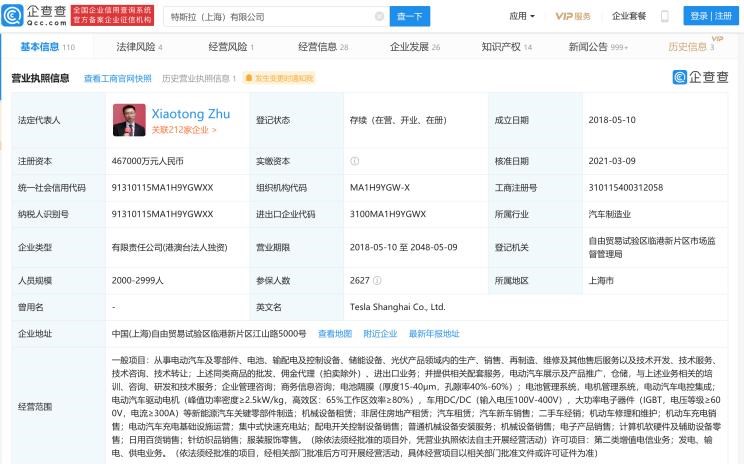The width and height of the screenshot is (744, 464).
Task: Click 最新年报地址 link
Action: (434, 334)
